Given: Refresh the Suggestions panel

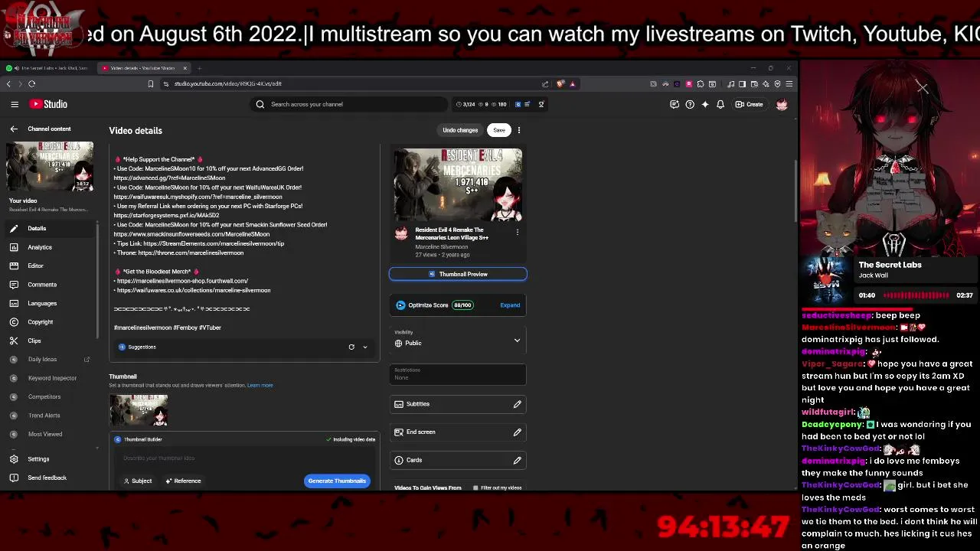Looking at the screenshot, I should pyautogui.click(x=351, y=347).
